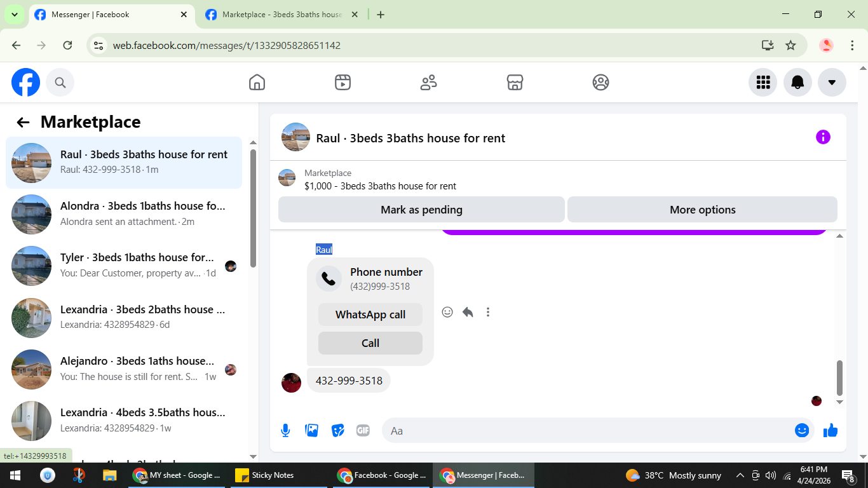This screenshot has width=868, height=488.
Task: Send a thumbs-up like
Action: point(831,431)
